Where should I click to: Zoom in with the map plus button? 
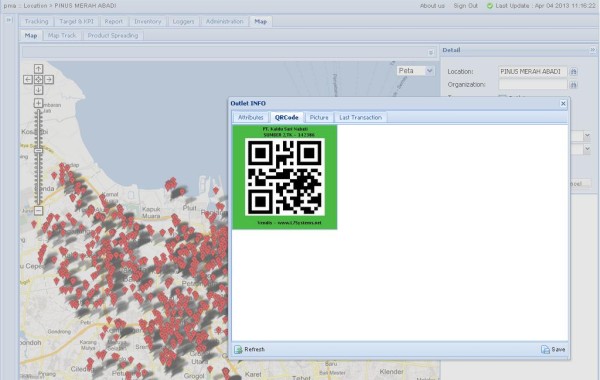click(x=38, y=103)
